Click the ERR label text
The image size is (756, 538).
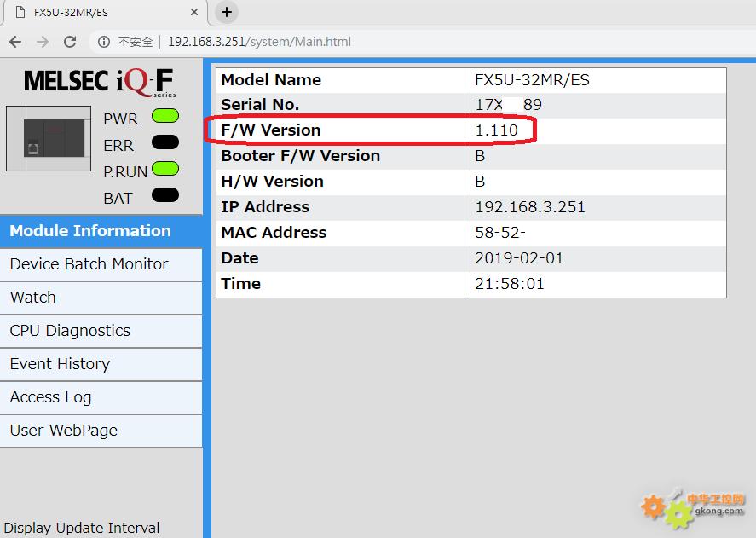pos(118,145)
